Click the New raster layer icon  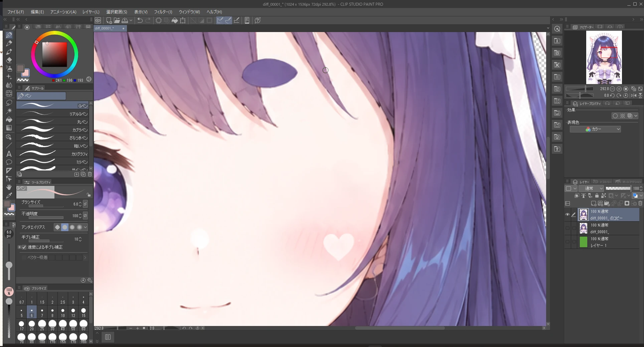[594, 203]
